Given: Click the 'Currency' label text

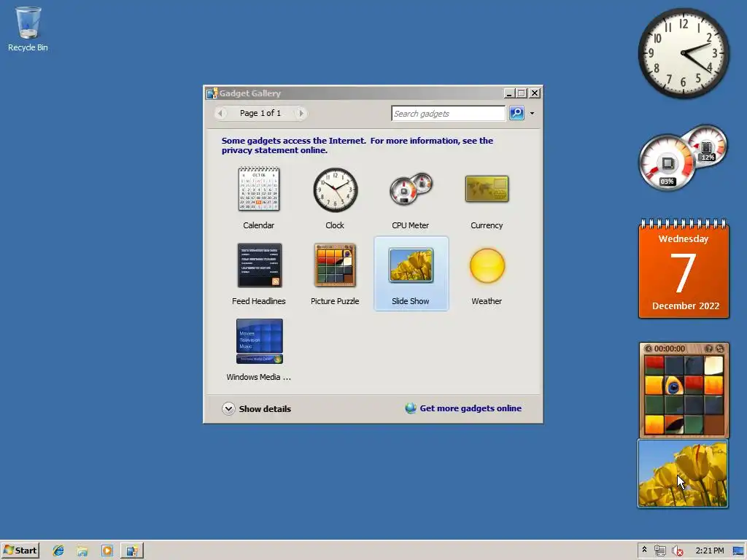Looking at the screenshot, I should [487, 225].
